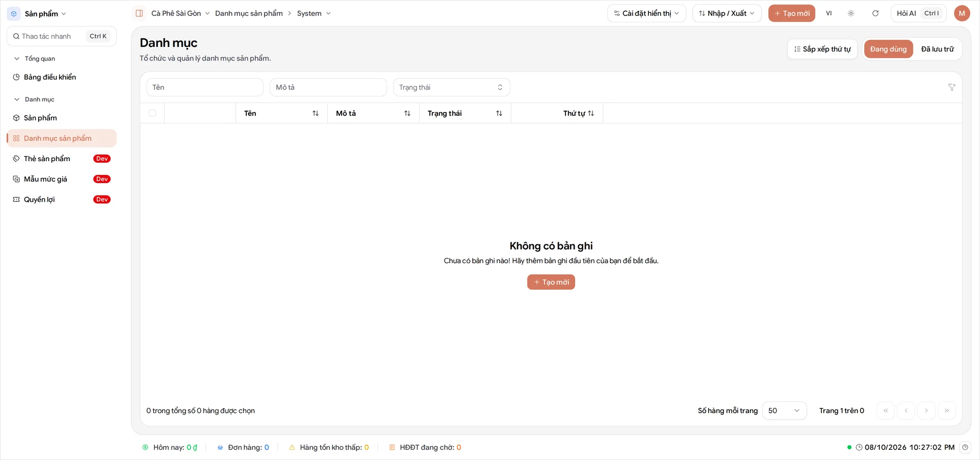Sort by Mô tả column arrows

[407, 113]
